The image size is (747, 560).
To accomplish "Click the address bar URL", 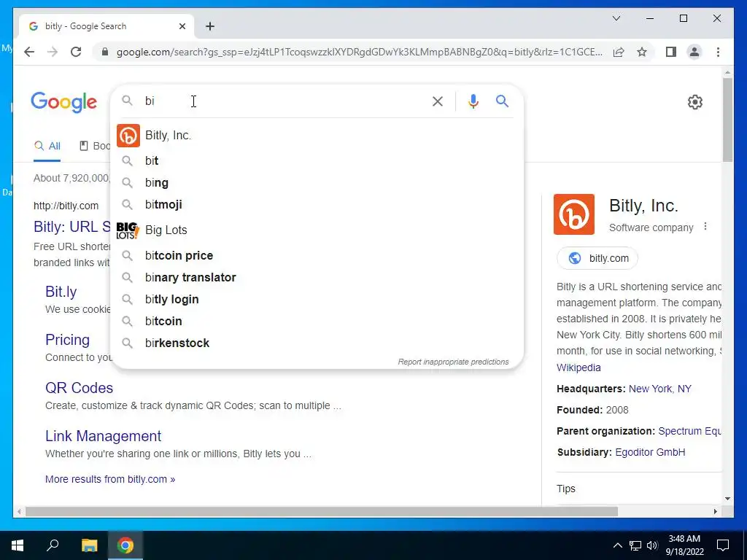I will pos(359,52).
